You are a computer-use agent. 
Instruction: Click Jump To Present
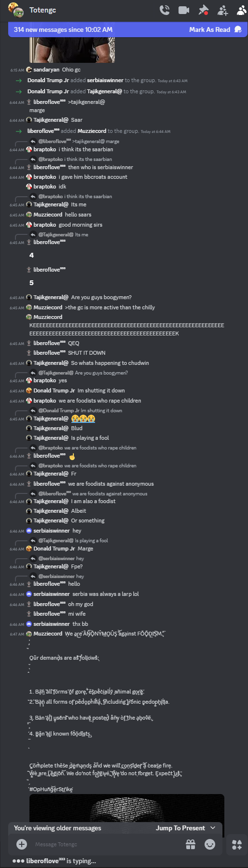click(x=180, y=828)
